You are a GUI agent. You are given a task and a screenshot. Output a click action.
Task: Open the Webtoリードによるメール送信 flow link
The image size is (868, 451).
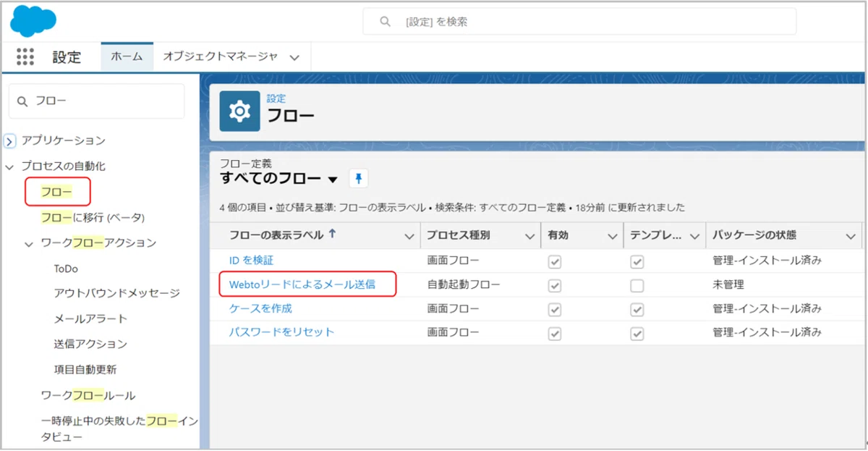[302, 284]
